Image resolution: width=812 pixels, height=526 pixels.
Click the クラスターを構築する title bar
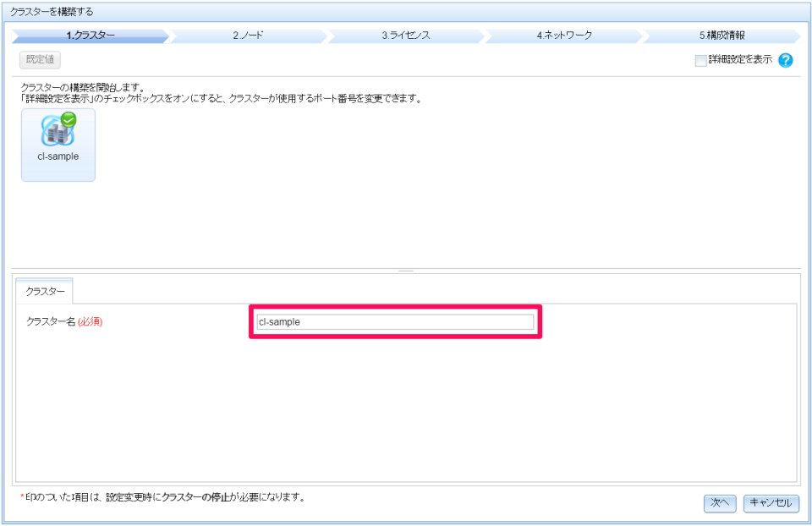[51, 12]
